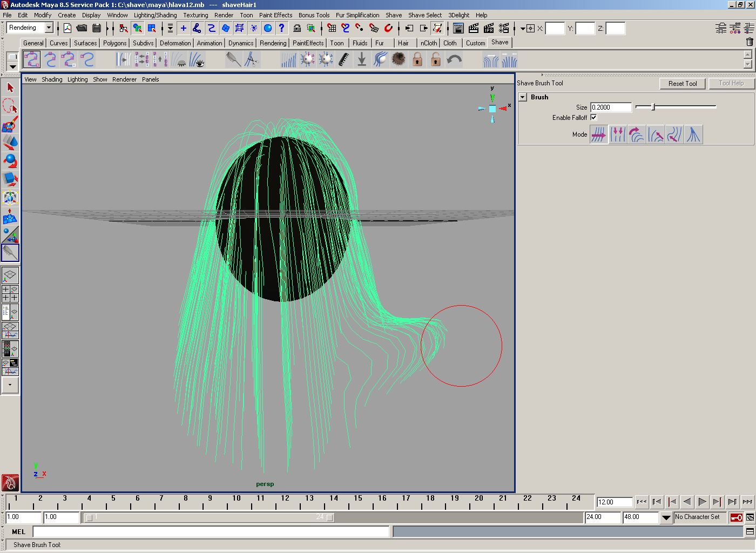Click the Save scene disk icon
The image size is (756, 553).
point(97,28)
